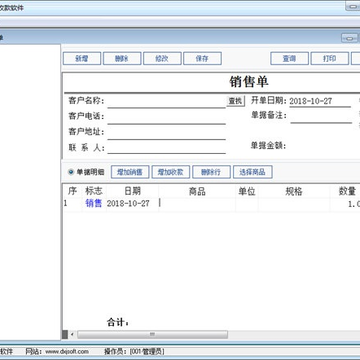Click the 开单日期 field showing 2018-10-27
360x360 pixels.
320,101
